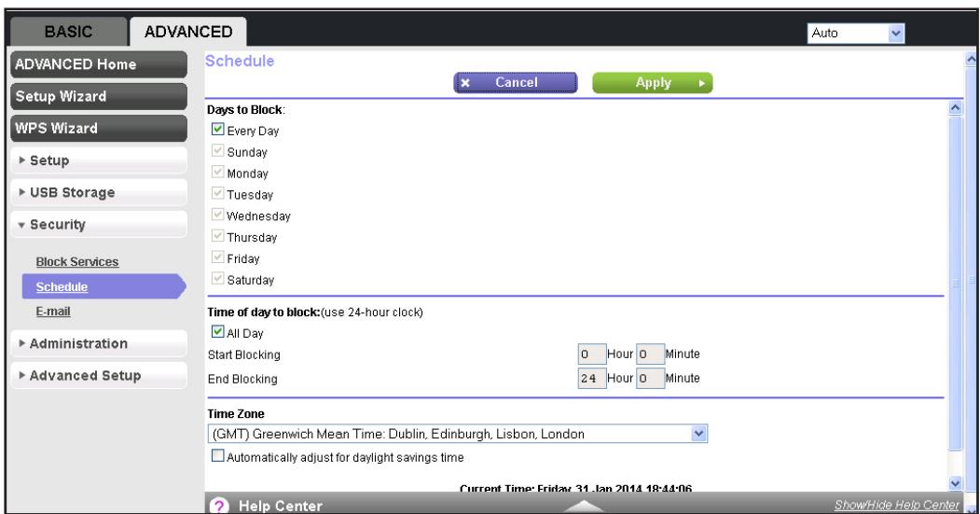This screenshot has height=514, width=980.
Task: Collapse the Security section
Action: pos(99,225)
